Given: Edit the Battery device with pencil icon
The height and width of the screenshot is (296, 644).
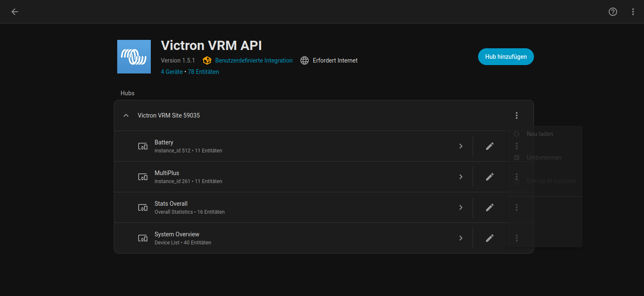Looking at the screenshot, I should pos(489,146).
